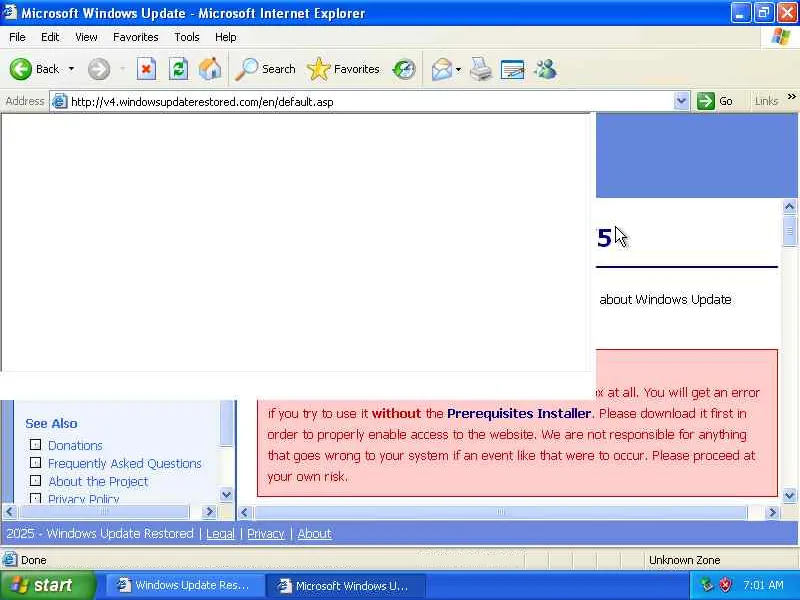Go back using the Back arrow button
This screenshot has height=600, width=800.
point(35,69)
